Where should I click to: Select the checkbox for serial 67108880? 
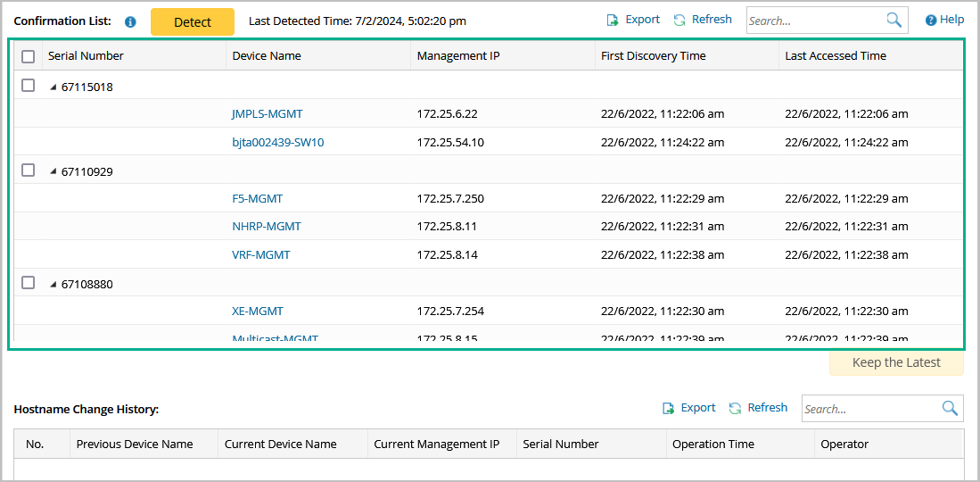pos(29,282)
